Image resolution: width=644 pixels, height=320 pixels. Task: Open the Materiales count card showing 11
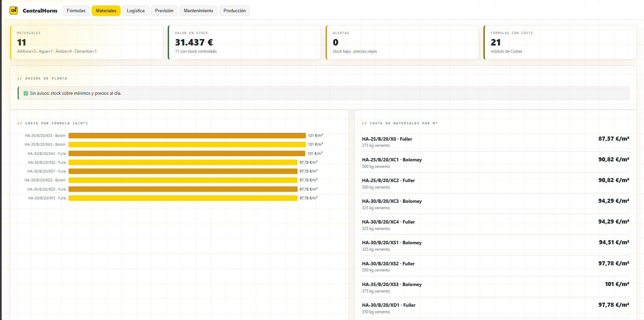click(87, 42)
